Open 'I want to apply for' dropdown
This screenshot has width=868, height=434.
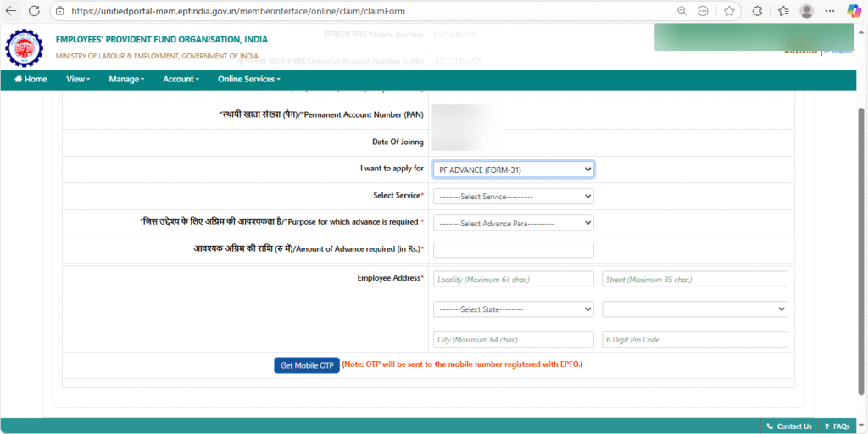click(513, 170)
